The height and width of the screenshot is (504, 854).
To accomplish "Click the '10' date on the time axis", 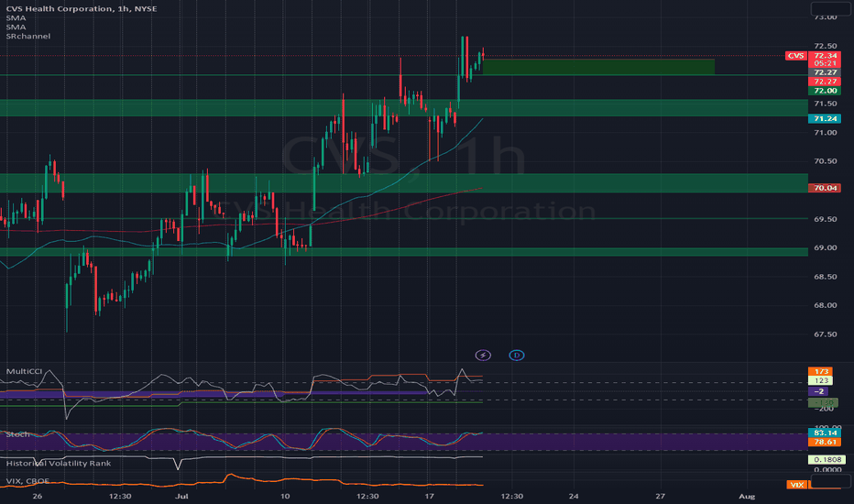I will 285,497.
